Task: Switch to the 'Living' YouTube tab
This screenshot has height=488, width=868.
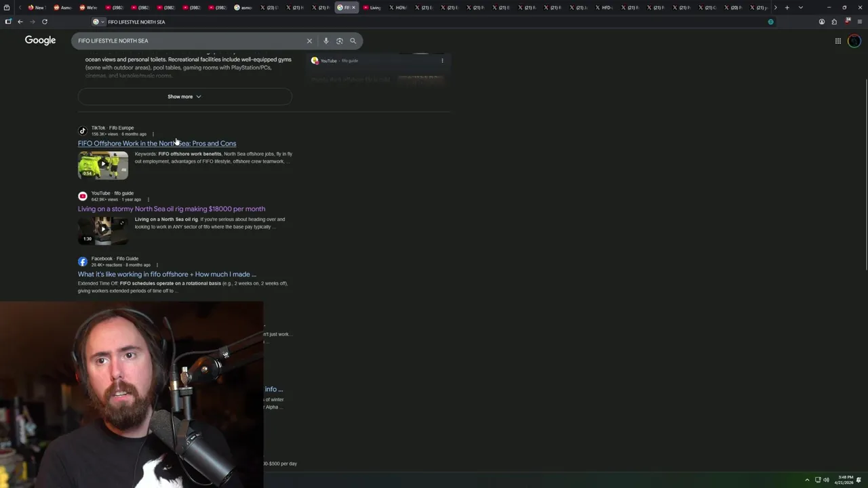Action: click(x=372, y=7)
